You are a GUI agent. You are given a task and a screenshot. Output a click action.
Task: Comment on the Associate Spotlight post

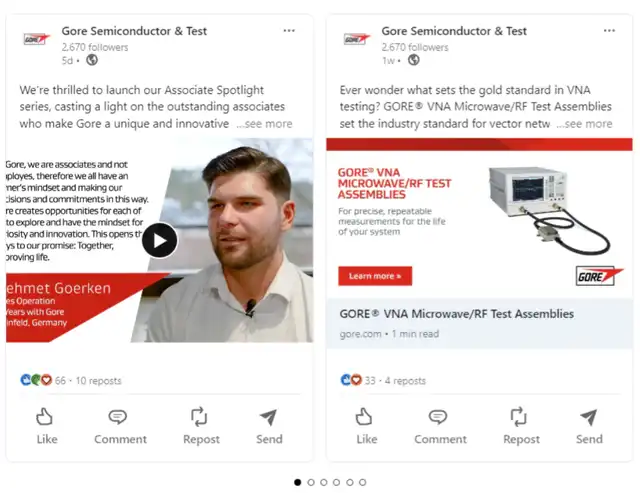(x=120, y=426)
